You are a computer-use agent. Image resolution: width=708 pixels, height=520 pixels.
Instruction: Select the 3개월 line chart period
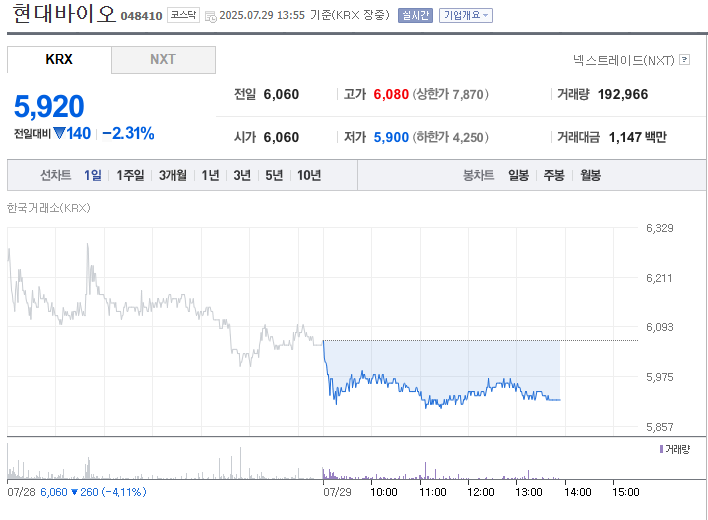click(x=173, y=175)
